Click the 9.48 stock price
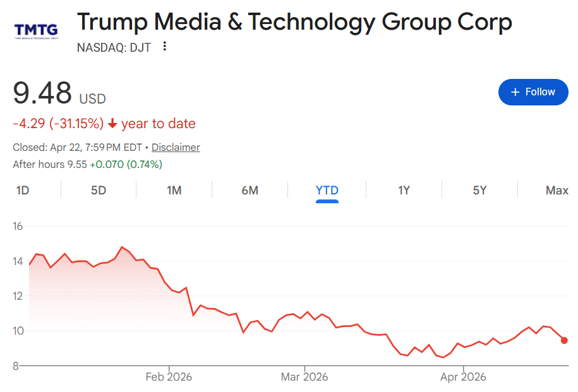Screen dimensions: 578x392 pyautogui.click(x=42, y=93)
